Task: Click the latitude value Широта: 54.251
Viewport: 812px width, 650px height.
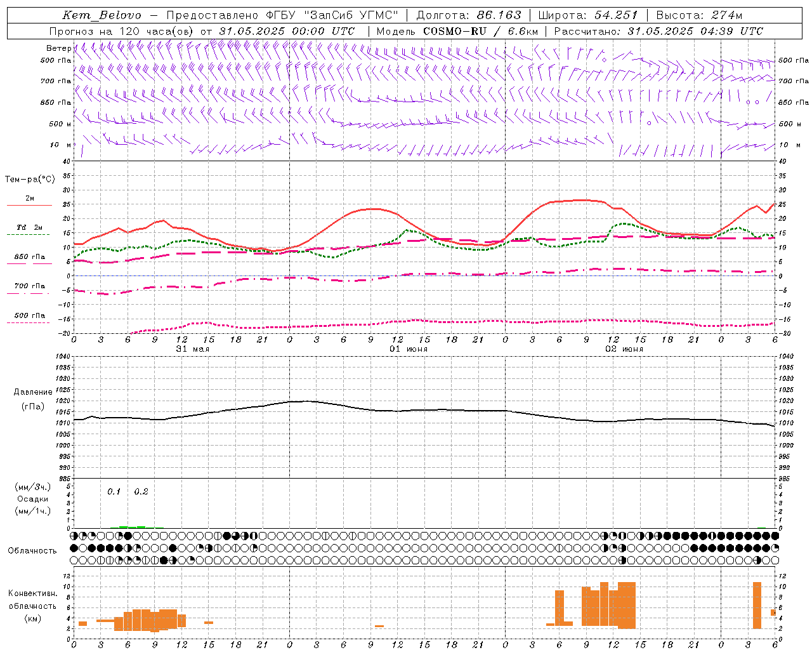Action: (x=587, y=15)
